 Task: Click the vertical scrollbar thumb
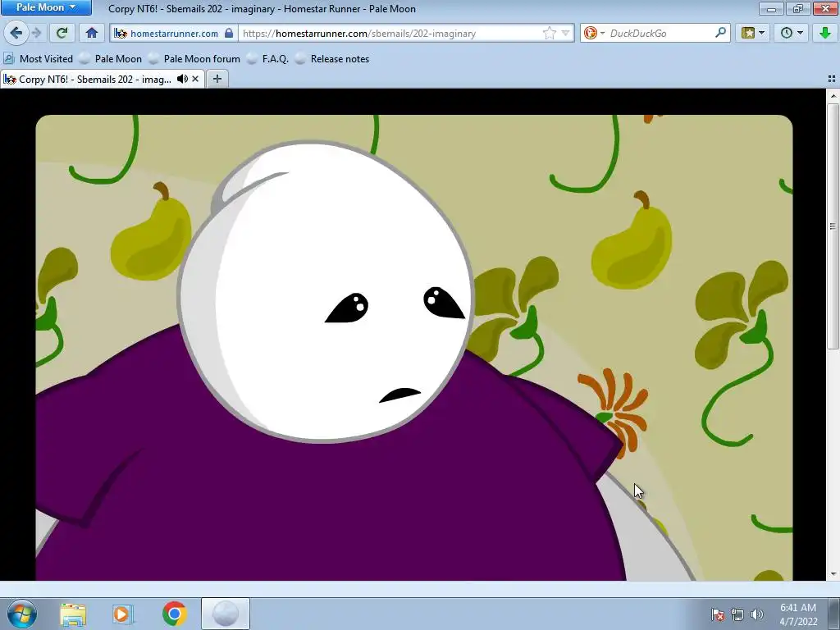coord(833,226)
